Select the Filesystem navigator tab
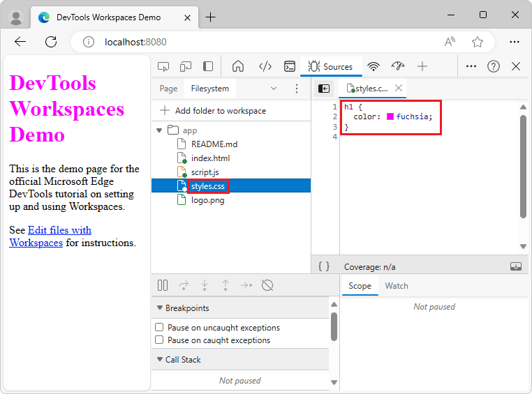532x394 pixels. point(209,89)
